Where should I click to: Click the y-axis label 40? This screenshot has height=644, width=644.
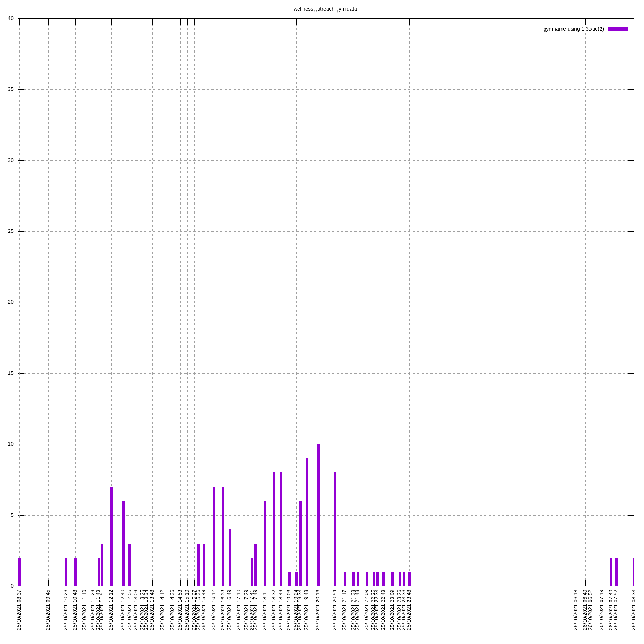11,18
